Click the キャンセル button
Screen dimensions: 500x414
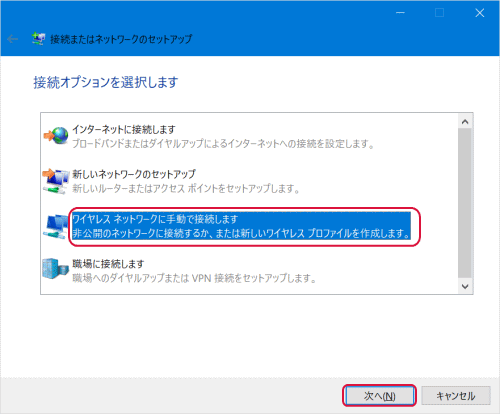(x=456, y=396)
